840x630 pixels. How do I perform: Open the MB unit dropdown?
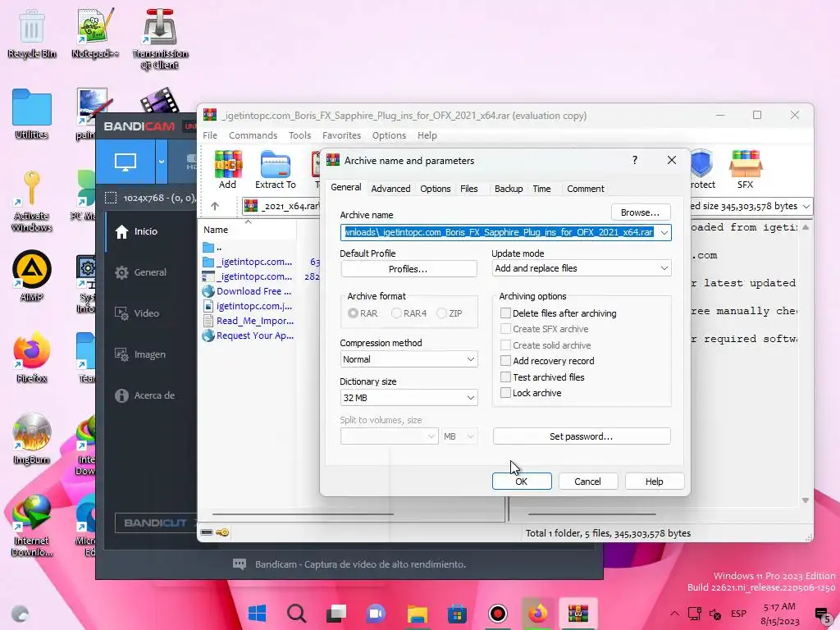coord(459,436)
